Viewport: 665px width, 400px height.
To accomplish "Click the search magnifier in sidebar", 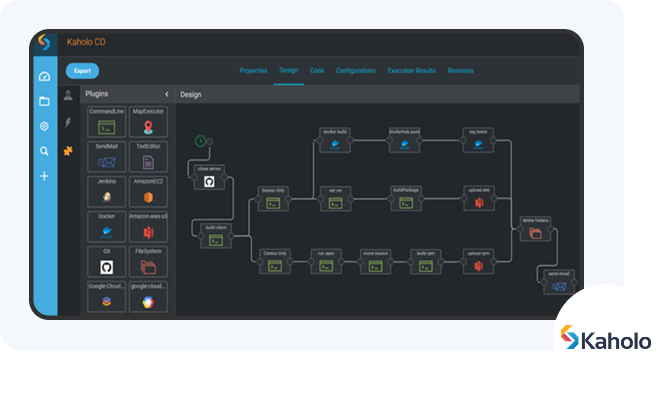I will click(x=44, y=151).
